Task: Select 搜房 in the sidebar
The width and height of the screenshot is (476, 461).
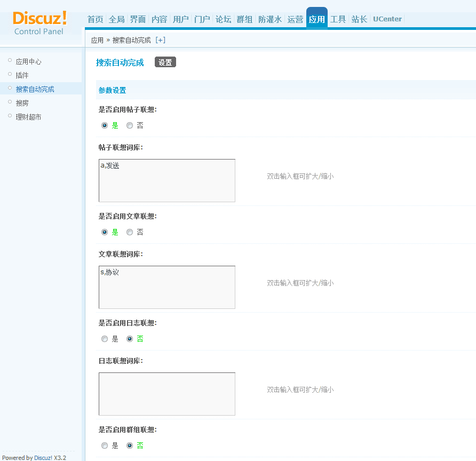Action: pyautogui.click(x=21, y=102)
